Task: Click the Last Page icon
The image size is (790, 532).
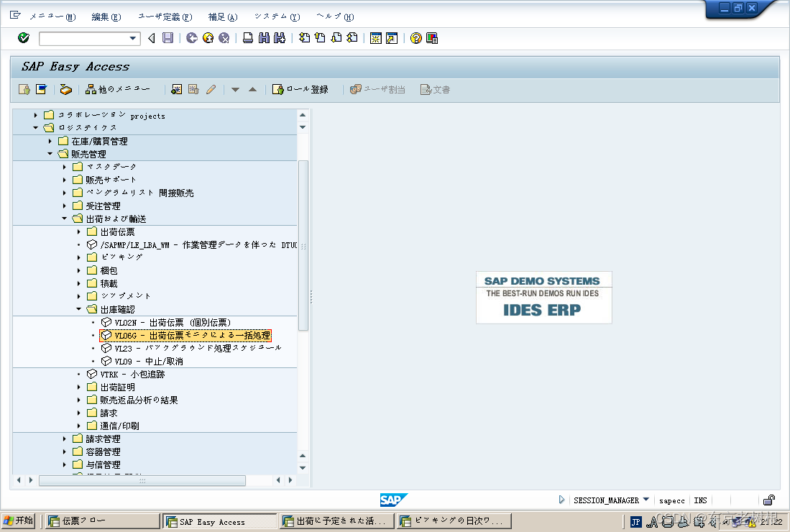Action: (x=352, y=38)
